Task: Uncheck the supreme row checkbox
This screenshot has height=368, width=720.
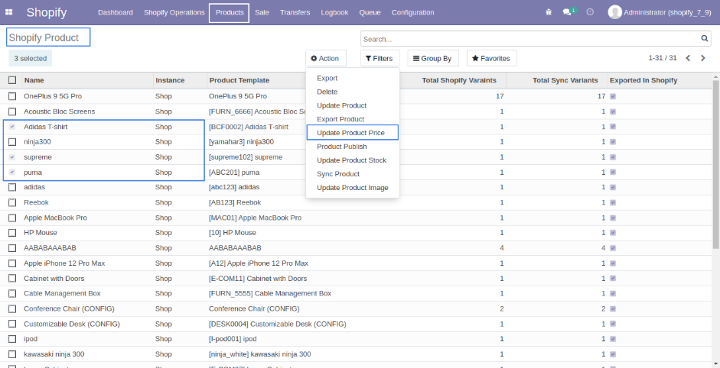Action: click(12, 157)
